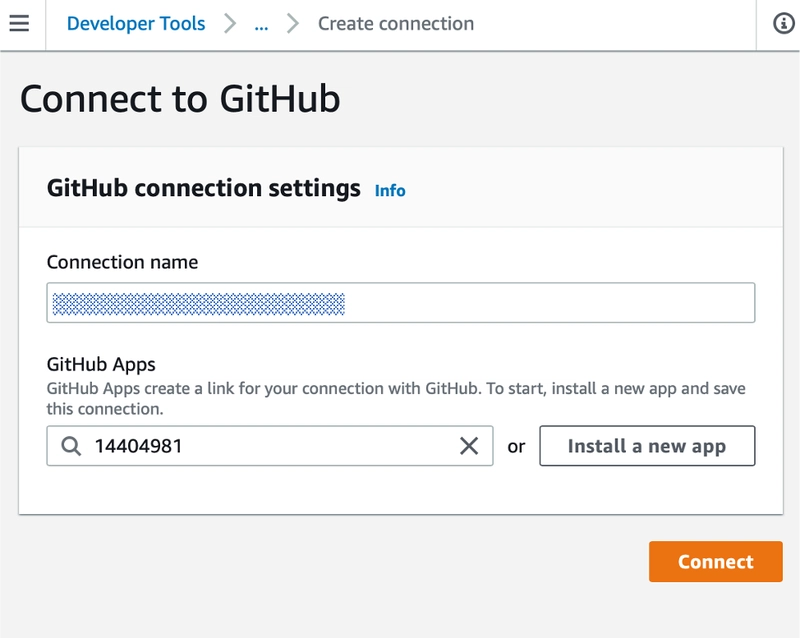Click the GitHub Apps label

tap(101, 364)
